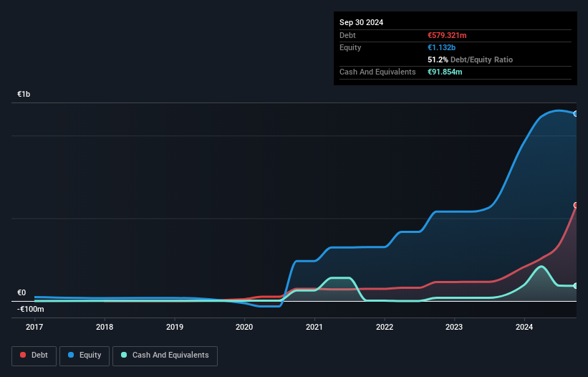Click the 2018 x-axis label
This screenshot has width=588, height=377.
pos(105,327)
